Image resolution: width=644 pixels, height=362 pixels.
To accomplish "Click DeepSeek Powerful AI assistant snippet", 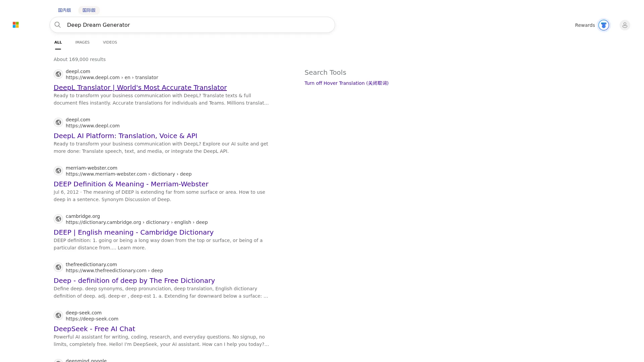I will (161, 341).
